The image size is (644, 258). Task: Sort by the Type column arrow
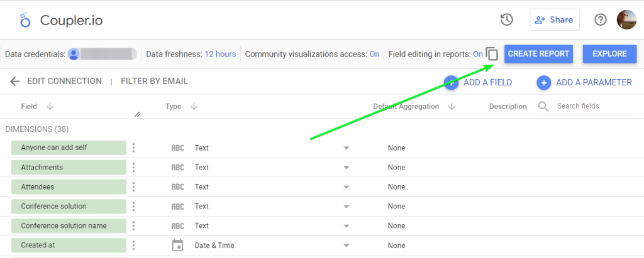click(194, 106)
